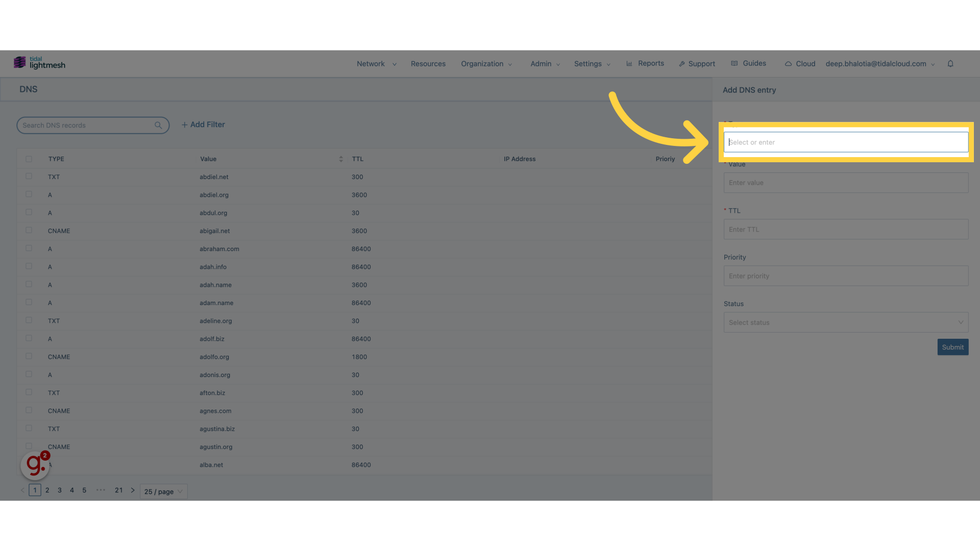Click the adonis.org value cell

215,375
